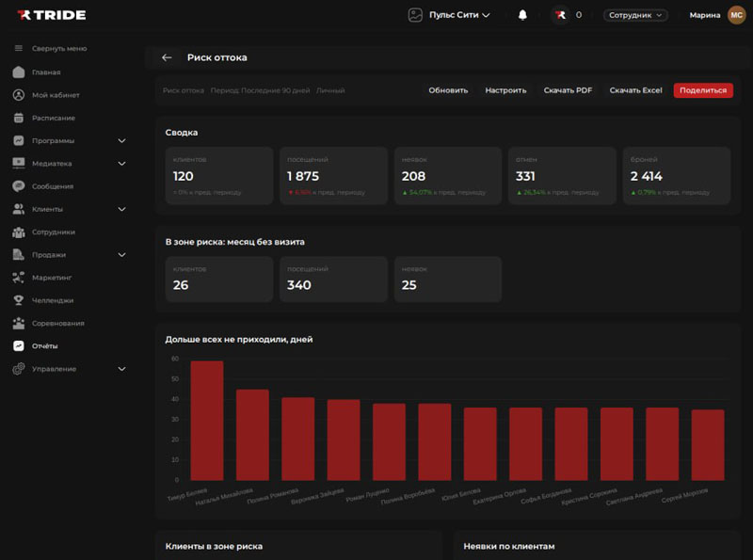Click the red Поделиться button
This screenshot has height=560, width=753.
tap(703, 90)
